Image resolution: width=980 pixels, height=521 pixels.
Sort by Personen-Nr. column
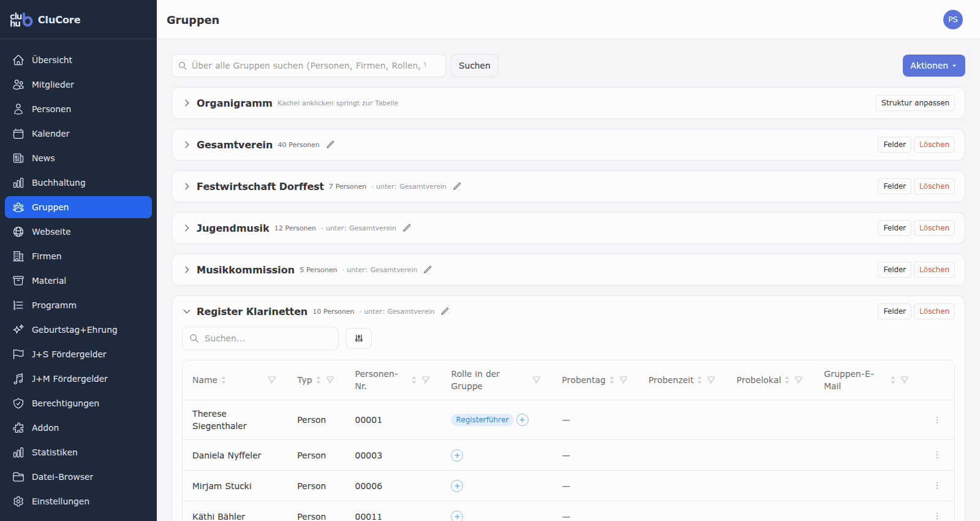(x=414, y=380)
